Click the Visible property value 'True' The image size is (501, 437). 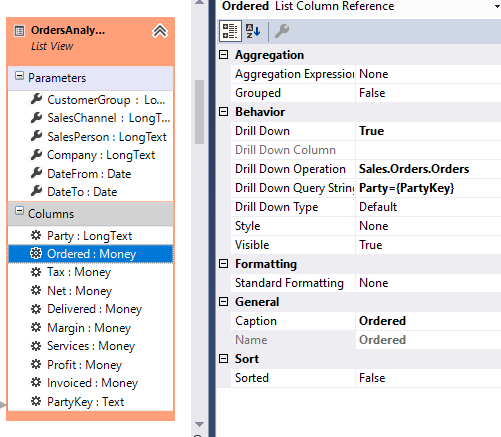click(x=428, y=245)
